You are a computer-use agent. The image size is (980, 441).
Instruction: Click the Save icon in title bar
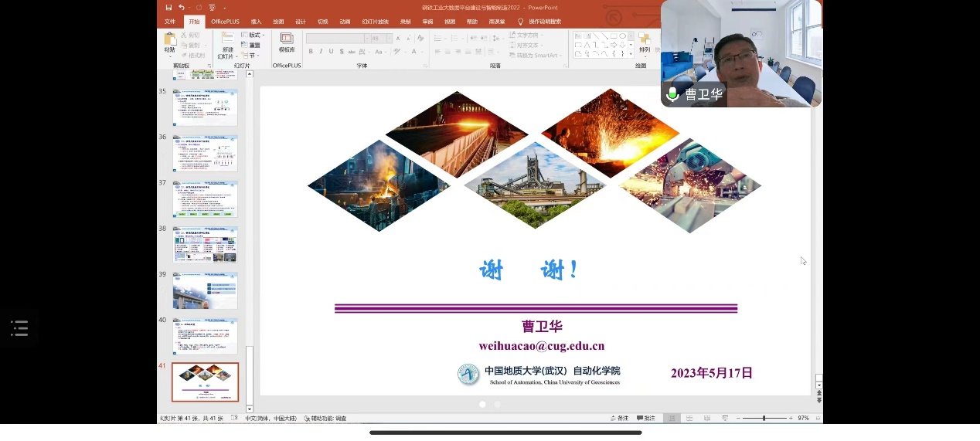168,8
